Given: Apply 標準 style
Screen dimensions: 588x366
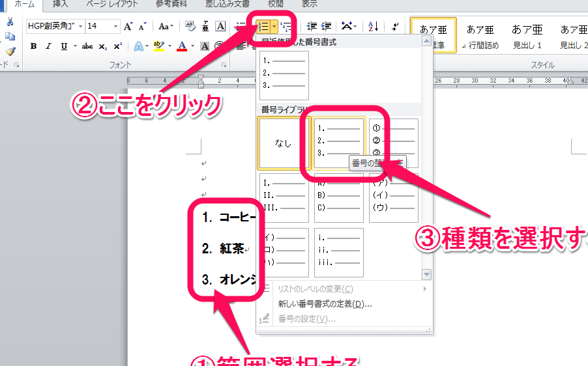Looking at the screenshot, I should (x=434, y=35).
